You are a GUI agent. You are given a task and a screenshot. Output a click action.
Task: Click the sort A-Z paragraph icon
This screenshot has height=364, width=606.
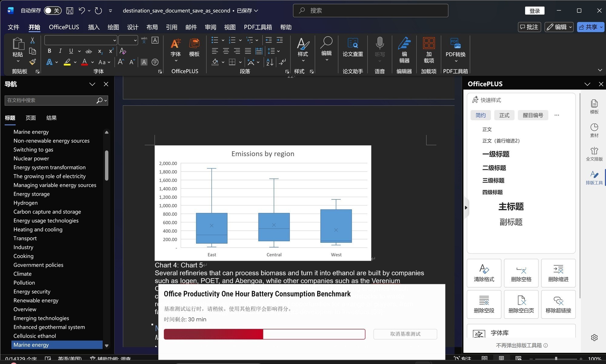(x=269, y=62)
